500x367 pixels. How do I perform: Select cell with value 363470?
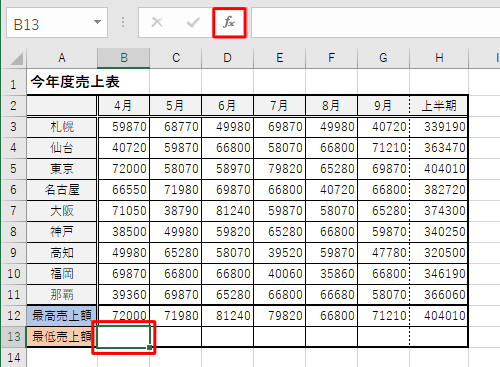[x=439, y=148]
